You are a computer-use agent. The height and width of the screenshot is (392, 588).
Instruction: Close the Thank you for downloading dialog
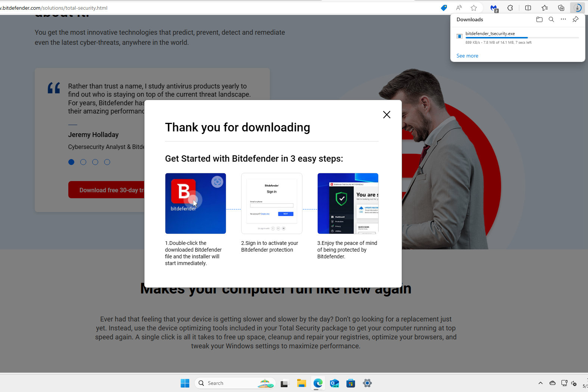pyautogui.click(x=387, y=115)
